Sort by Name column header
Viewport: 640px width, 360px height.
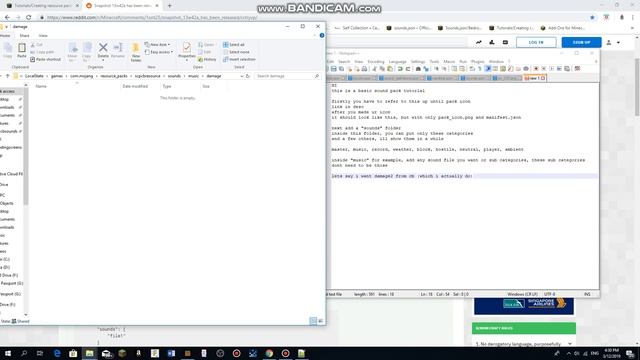coord(41,86)
